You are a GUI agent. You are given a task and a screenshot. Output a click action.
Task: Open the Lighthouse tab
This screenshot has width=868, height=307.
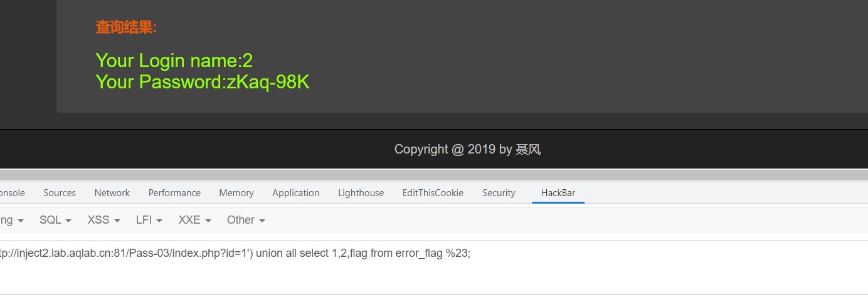(x=361, y=193)
